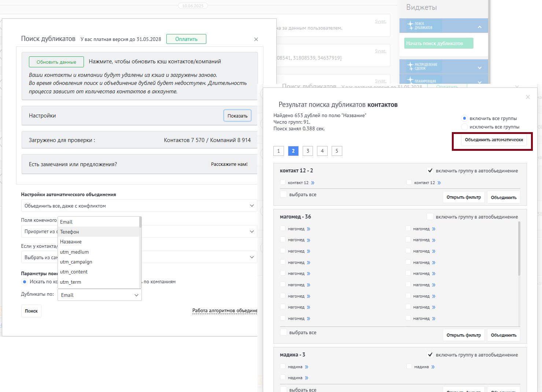Click Объединить in контакт 12 group
The width and height of the screenshot is (542, 392).
coord(504,197)
